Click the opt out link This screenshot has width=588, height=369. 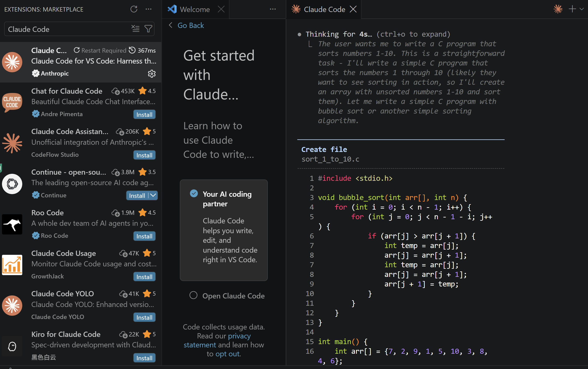coord(228,354)
